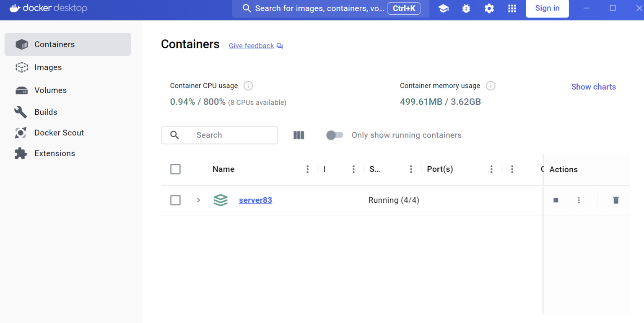Open the actions menu for server83
The height and width of the screenshot is (323, 644).
[x=579, y=200]
